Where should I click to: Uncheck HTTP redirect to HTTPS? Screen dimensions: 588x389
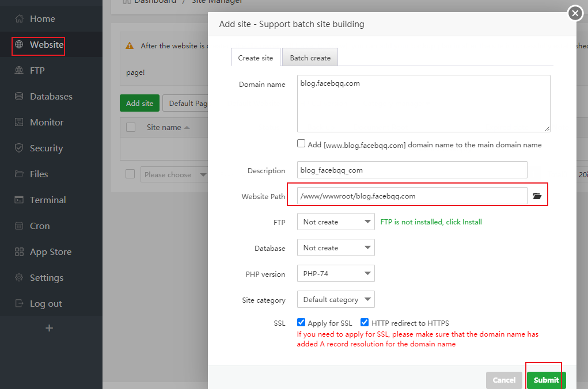tap(365, 323)
